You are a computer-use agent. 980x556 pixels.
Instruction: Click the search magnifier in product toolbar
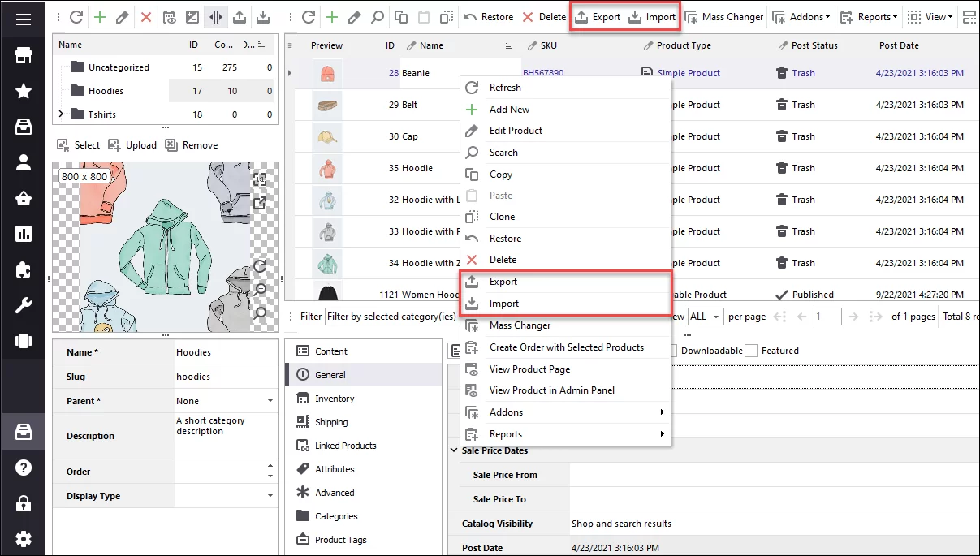[x=378, y=17]
